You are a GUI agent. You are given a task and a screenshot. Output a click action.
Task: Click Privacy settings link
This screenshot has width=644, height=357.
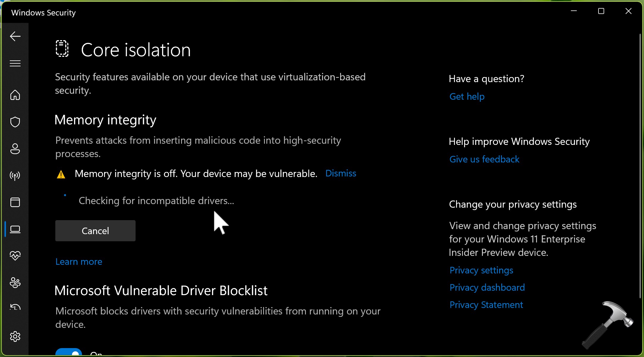pyautogui.click(x=481, y=270)
